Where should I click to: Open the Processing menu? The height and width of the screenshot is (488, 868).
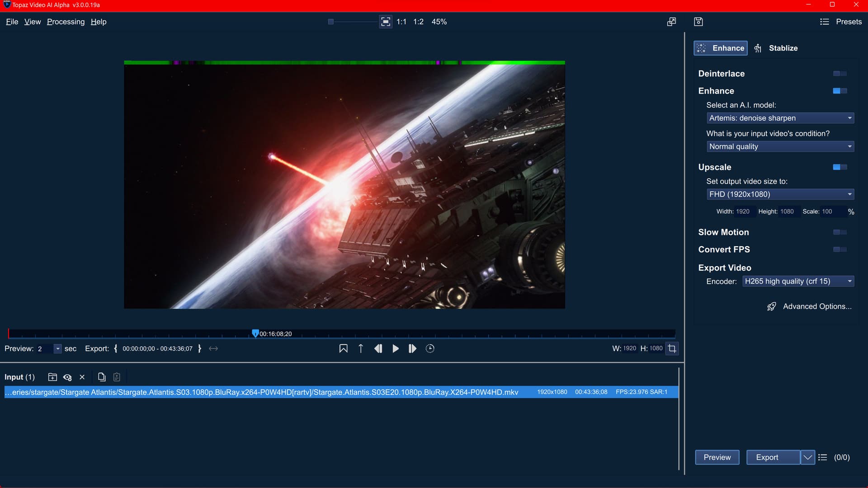point(66,22)
